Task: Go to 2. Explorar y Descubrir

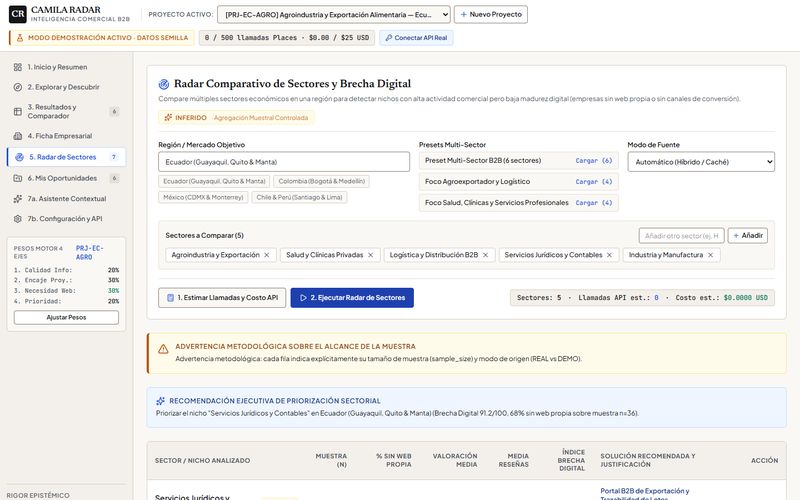Action: click(66, 87)
